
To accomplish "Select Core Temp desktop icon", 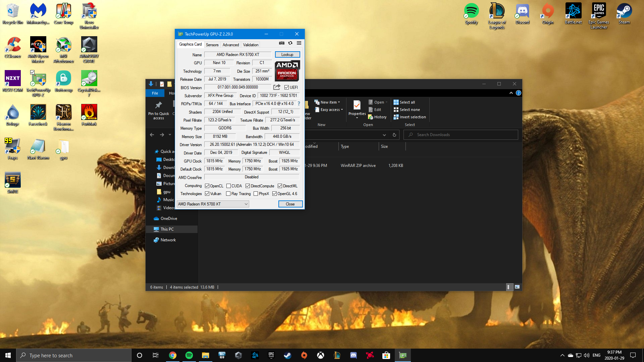I will [x=64, y=14].
